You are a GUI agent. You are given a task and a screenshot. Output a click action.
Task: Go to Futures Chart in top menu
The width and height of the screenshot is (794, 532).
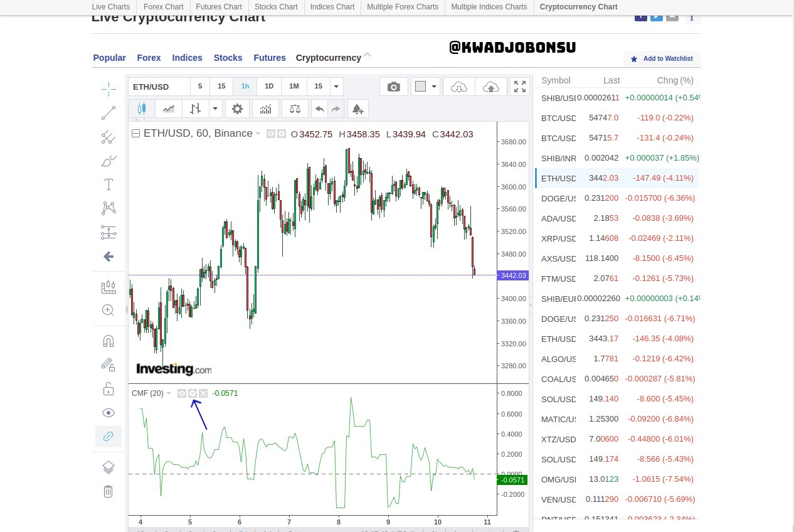(219, 7)
